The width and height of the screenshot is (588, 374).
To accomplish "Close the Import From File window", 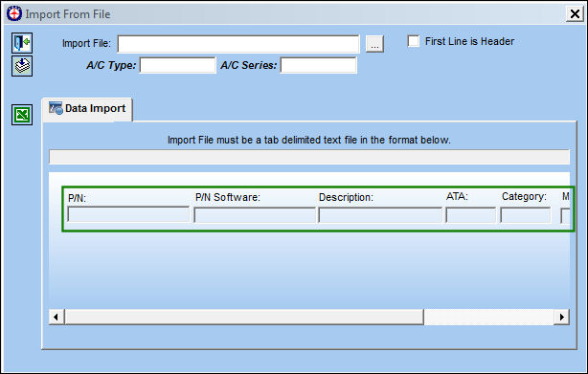I will click(x=575, y=14).
